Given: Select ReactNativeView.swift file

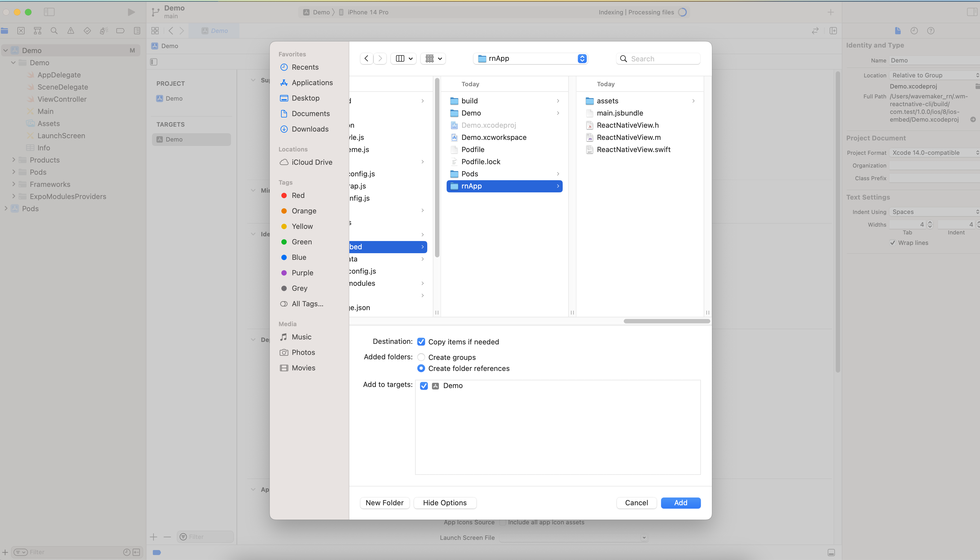Looking at the screenshot, I should click(x=633, y=150).
